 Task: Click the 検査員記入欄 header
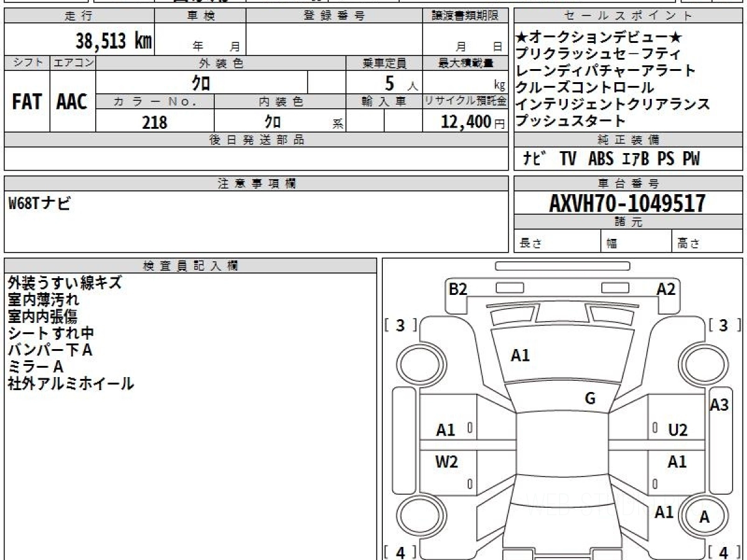(x=190, y=265)
